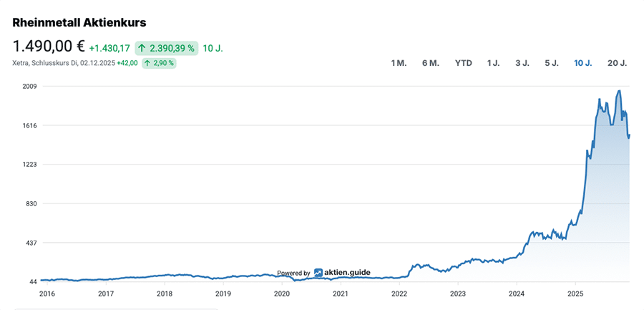This screenshot has height=310, width=644.
Task: Select the 3 J. time range
Action: [x=522, y=63]
